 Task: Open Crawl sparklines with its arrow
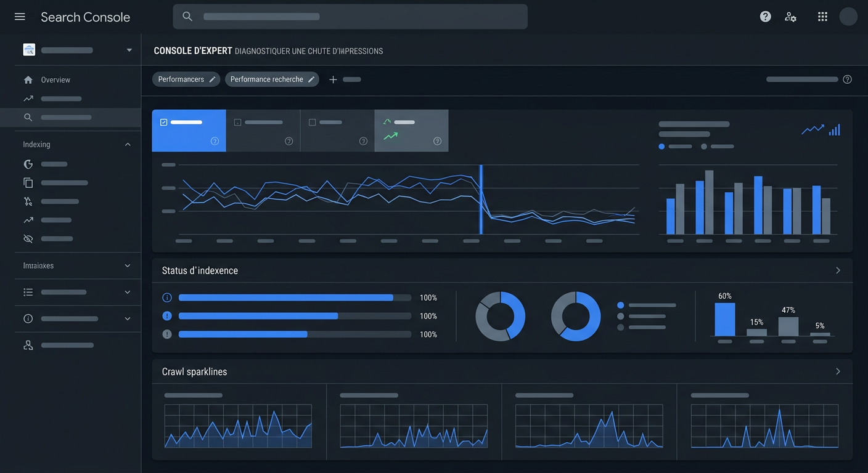[838, 371]
